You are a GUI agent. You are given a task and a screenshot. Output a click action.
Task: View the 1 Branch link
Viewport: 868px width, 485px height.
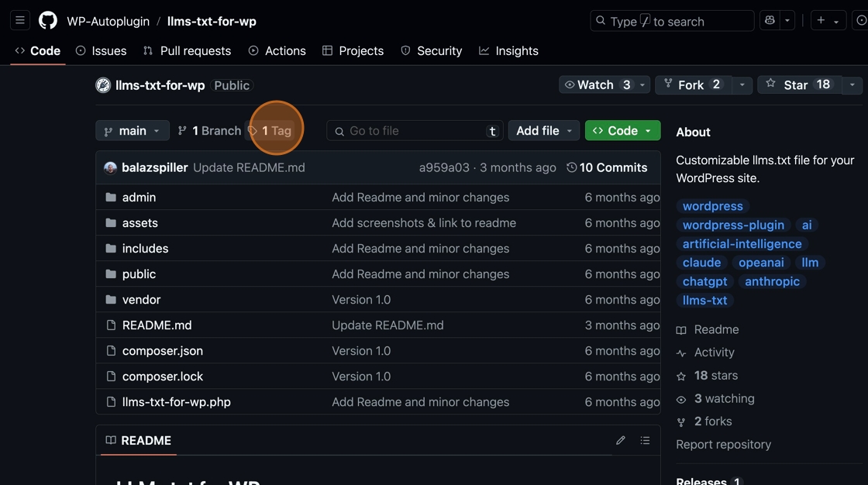point(209,131)
